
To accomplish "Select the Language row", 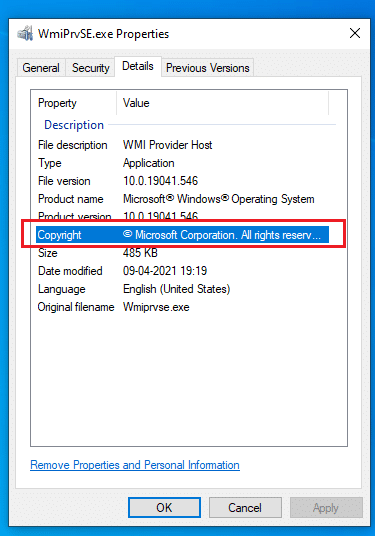I will click(x=183, y=289).
